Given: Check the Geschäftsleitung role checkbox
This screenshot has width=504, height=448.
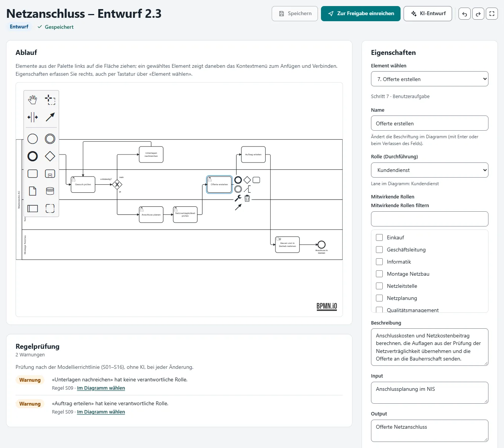Looking at the screenshot, I should pos(379,250).
